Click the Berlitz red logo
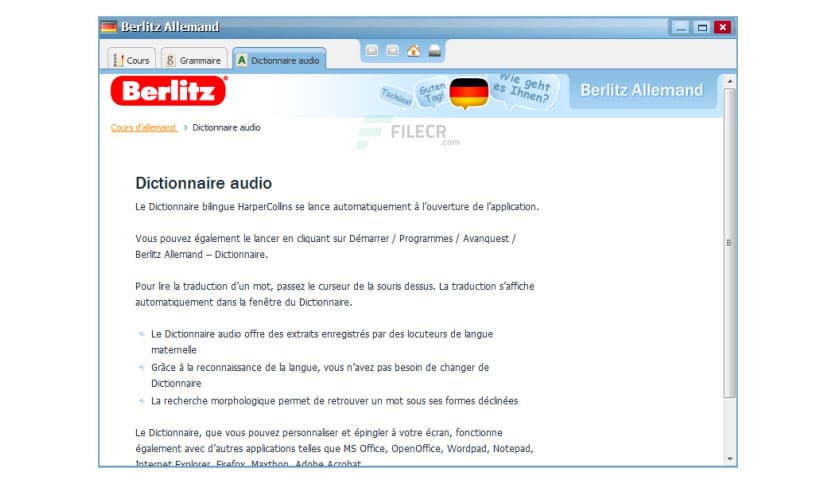Image resolution: width=836 pixels, height=484 pixels. (x=169, y=91)
